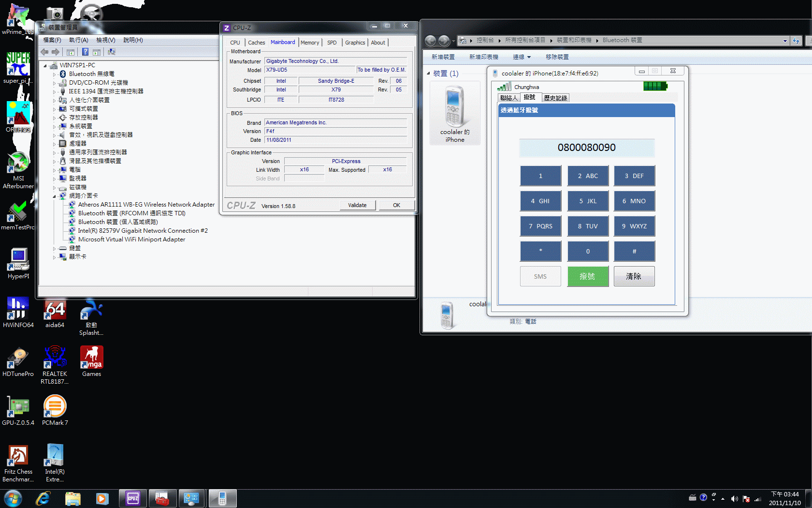Open the HyperPI desktop icon
812x508 pixels.
pyautogui.click(x=18, y=264)
